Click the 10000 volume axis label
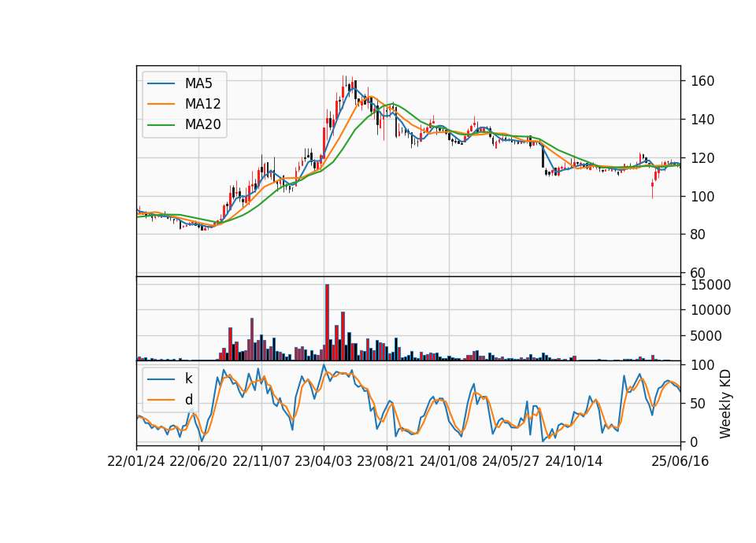 point(710,310)
